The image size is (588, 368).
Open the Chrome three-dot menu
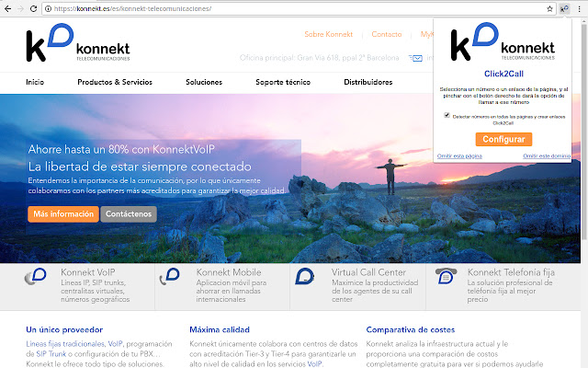click(580, 8)
